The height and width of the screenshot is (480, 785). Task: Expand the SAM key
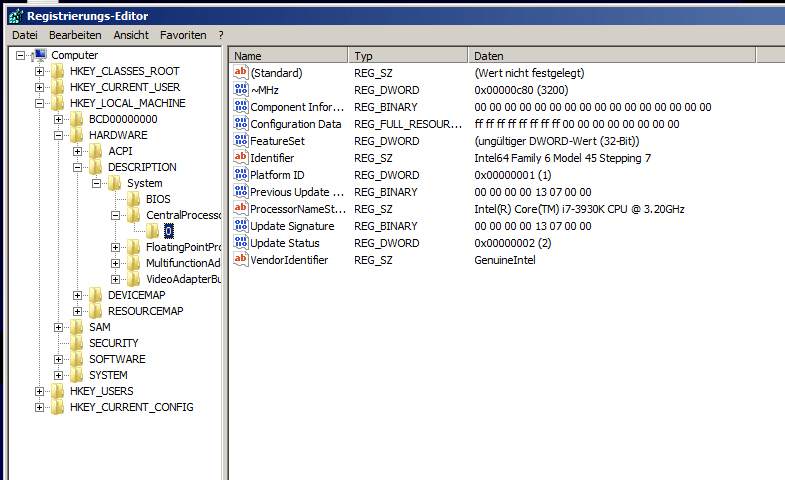click(59, 327)
